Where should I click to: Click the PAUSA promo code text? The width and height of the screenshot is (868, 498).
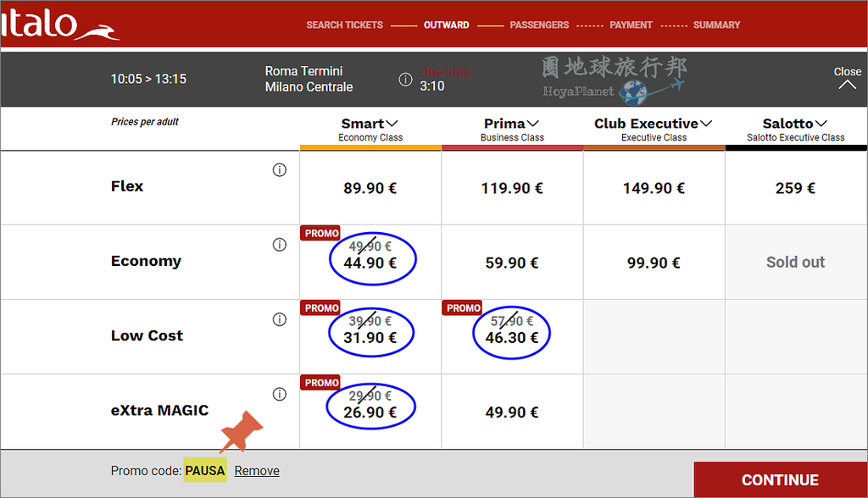point(205,471)
